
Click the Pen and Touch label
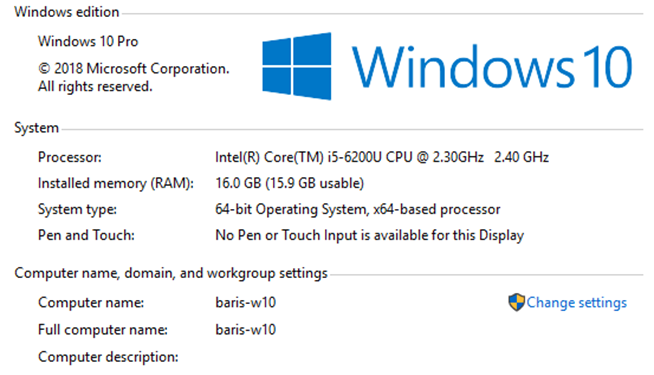[86, 235]
